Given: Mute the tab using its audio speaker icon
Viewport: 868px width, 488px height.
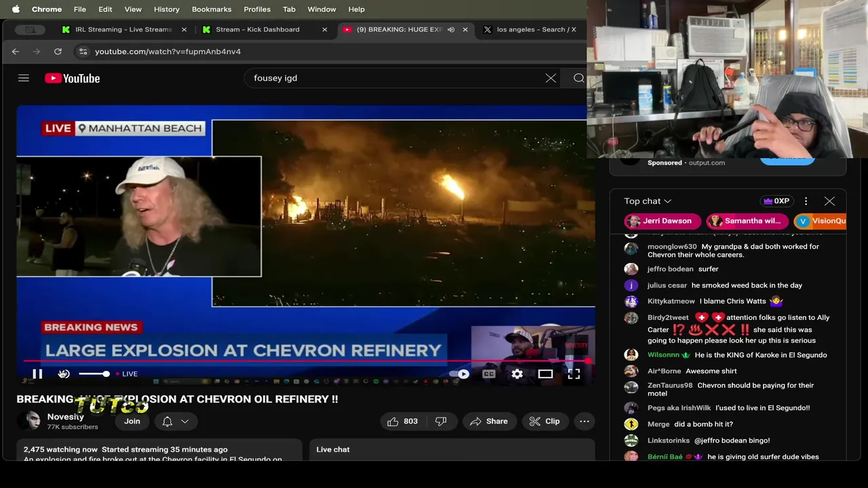Looking at the screenshot, I should (x=451, y=30).
